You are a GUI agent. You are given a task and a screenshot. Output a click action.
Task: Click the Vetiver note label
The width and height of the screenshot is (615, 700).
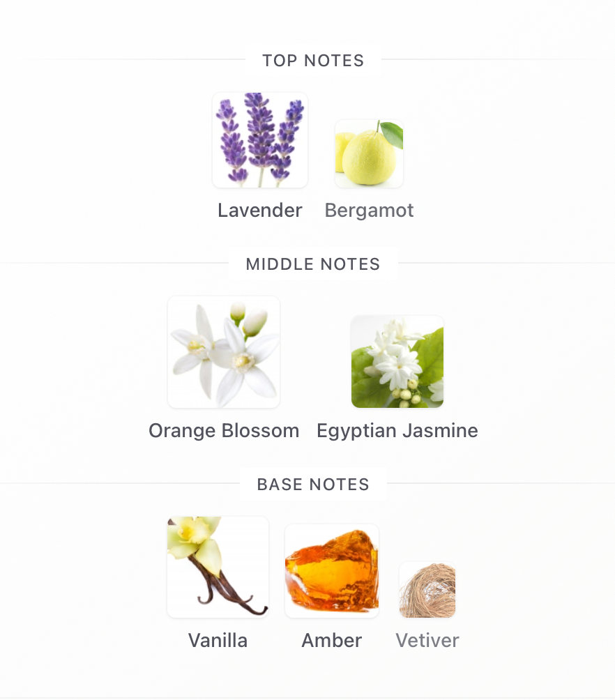427,641
